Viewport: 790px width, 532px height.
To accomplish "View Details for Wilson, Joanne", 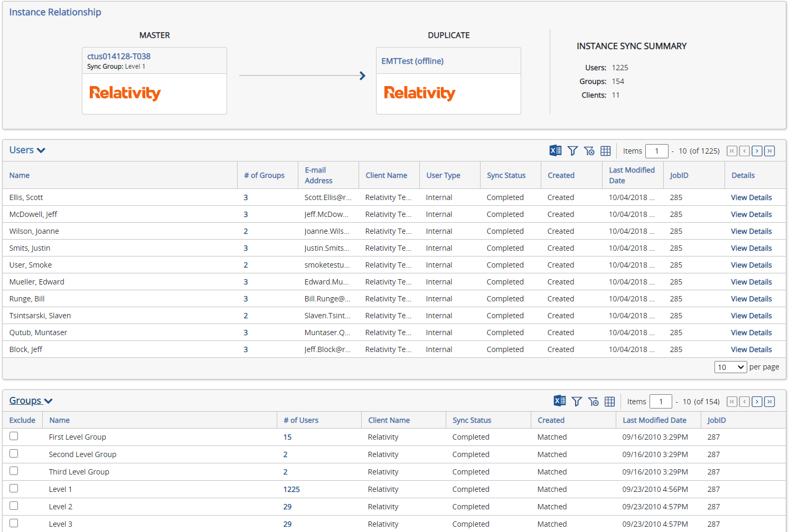I will (751, 231).
